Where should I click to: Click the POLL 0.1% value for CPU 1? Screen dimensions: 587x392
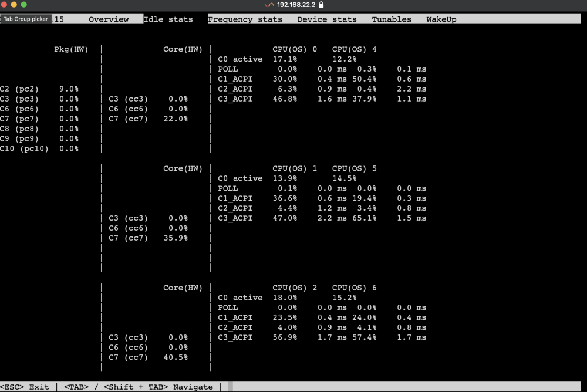287,188
